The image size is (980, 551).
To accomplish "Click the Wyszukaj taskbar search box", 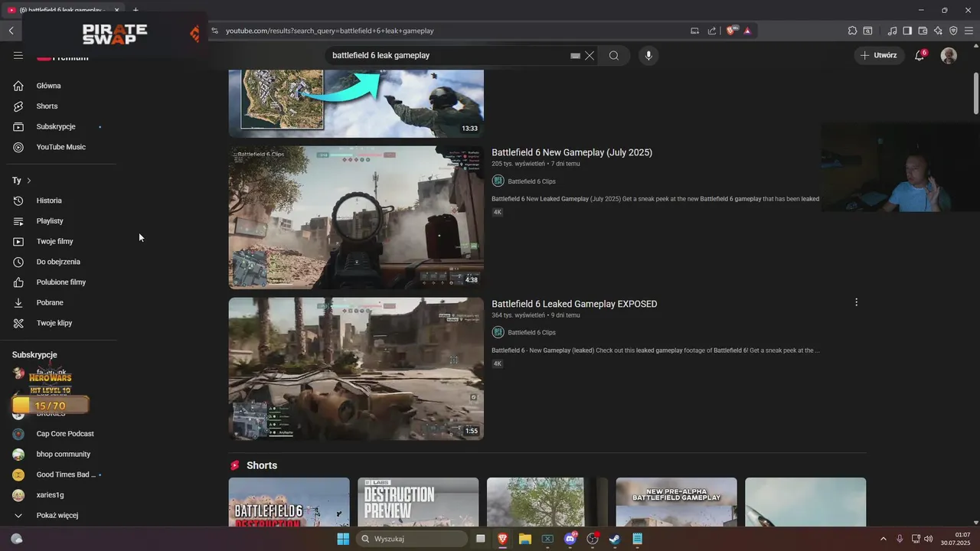I will coord(412,539).
